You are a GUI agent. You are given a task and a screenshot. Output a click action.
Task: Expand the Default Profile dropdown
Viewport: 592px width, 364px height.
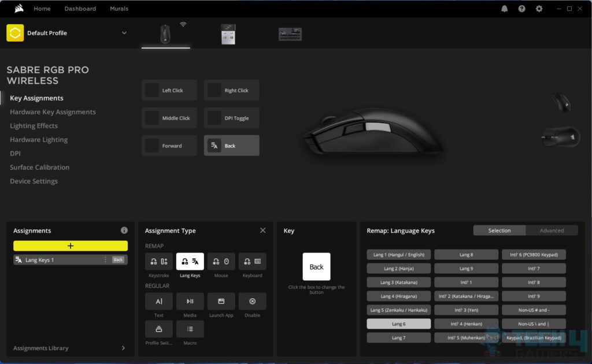click(x=124, y=33)
